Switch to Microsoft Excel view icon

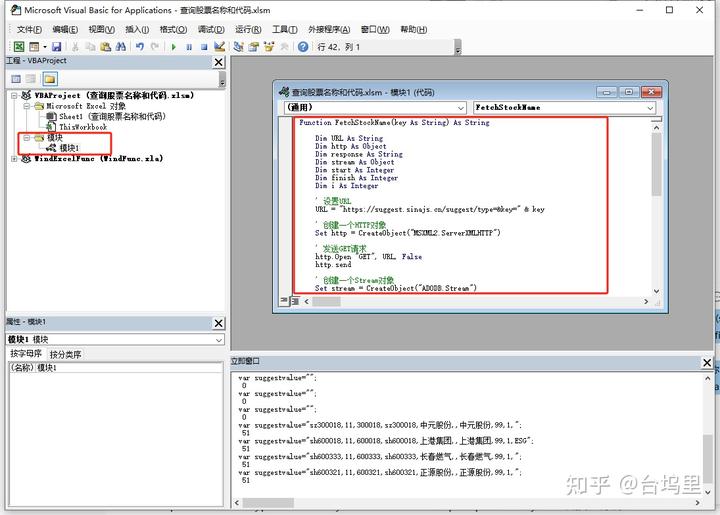click(x=19, y=46)
